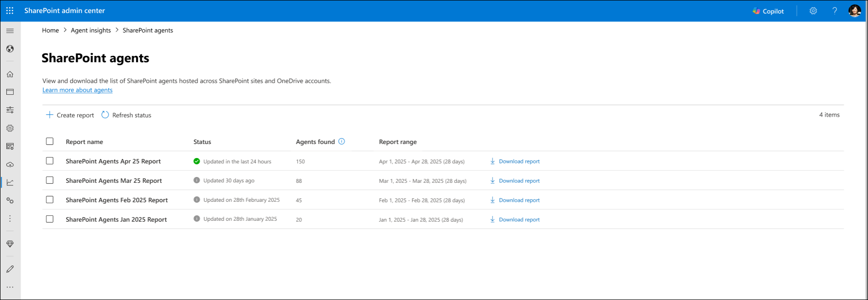Go to Agent insights breadcrumb
This screenshot has height=300, width=868.
pyautogui.click(x=91, y=30)
